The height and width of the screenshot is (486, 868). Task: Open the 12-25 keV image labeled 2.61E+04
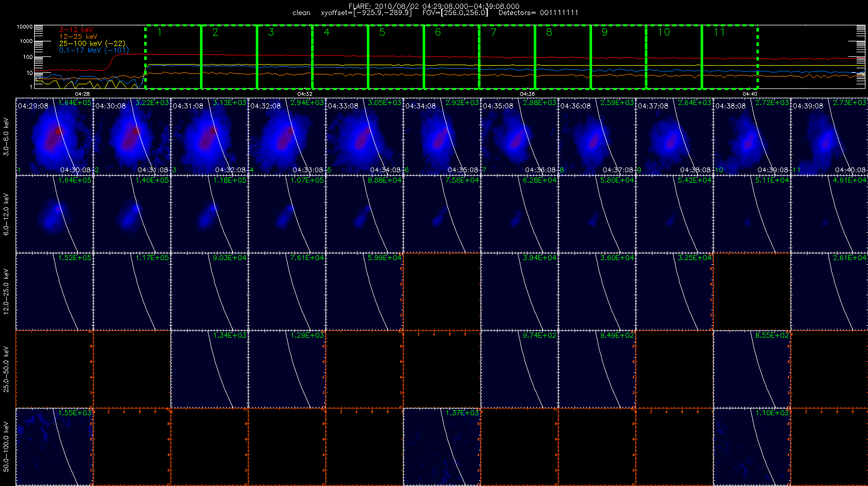(829, 292)
